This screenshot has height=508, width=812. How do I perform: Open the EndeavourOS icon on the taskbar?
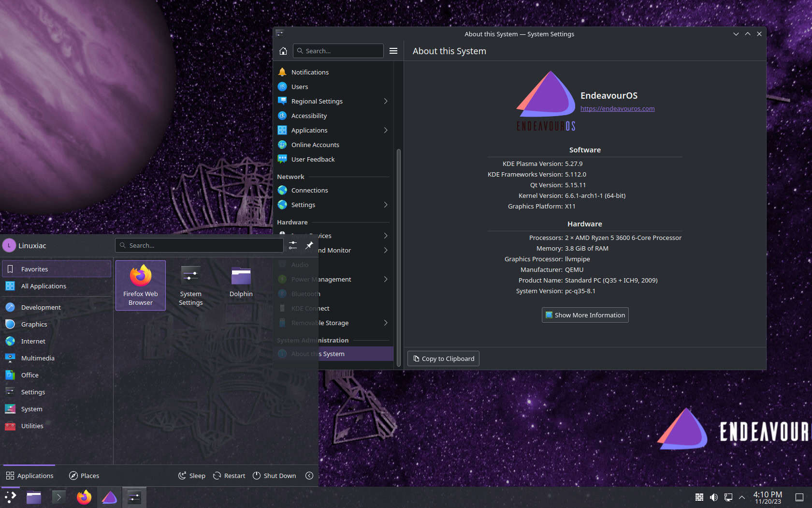[x=109, y=497]
